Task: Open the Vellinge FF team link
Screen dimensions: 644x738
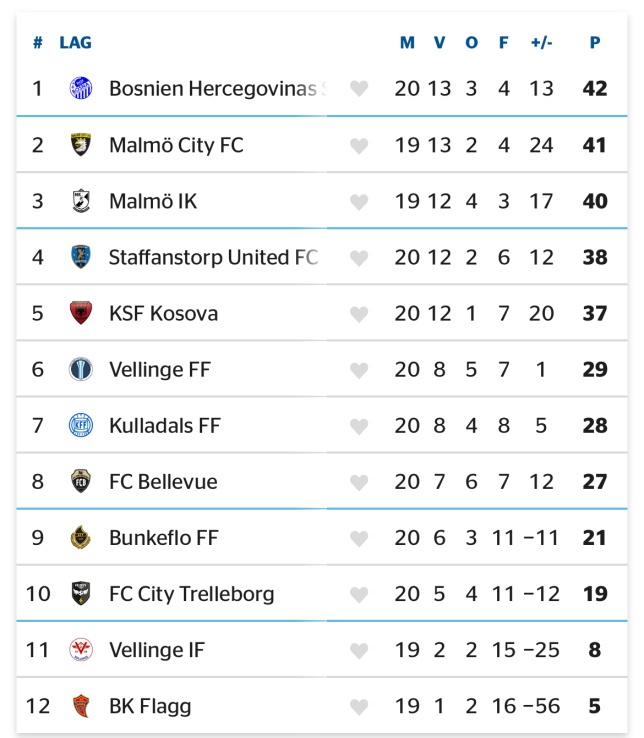Action: tap(160, 369)
